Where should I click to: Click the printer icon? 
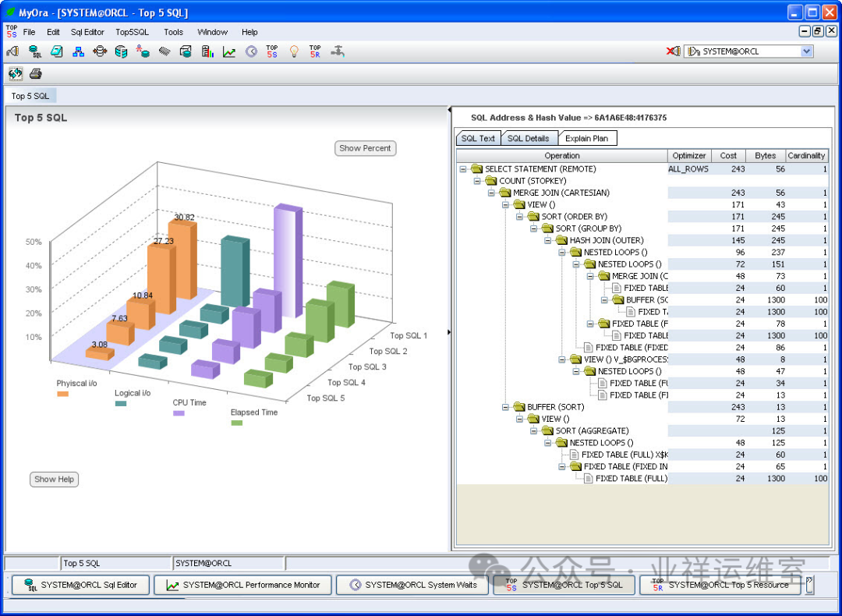click(35, 74)
